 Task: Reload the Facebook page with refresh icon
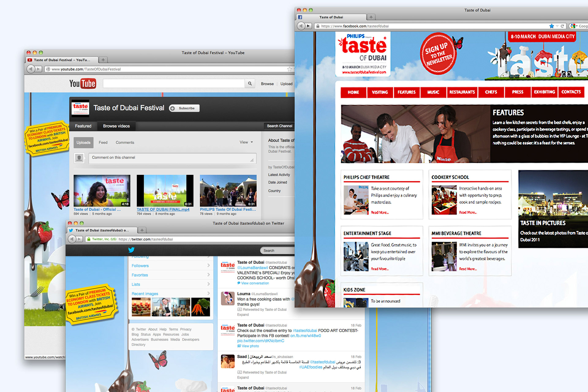[562, 26]
